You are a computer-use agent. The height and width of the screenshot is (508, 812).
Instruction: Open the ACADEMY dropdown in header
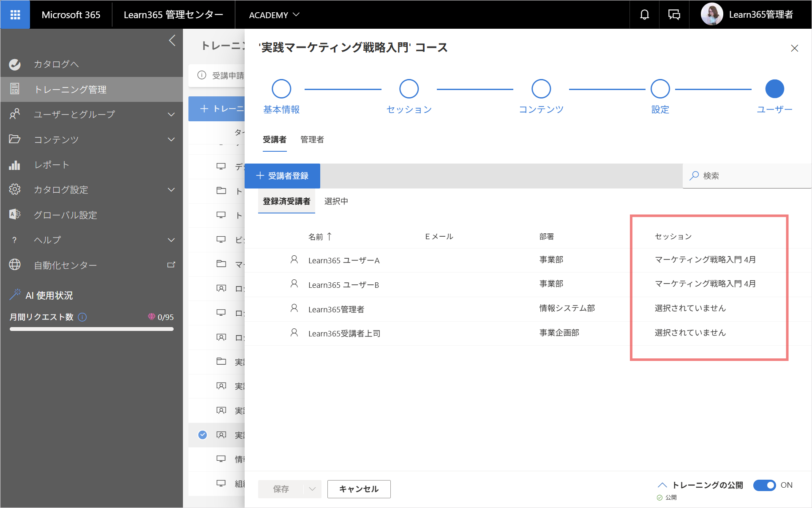pyautogui.click(x=274, y=15)
